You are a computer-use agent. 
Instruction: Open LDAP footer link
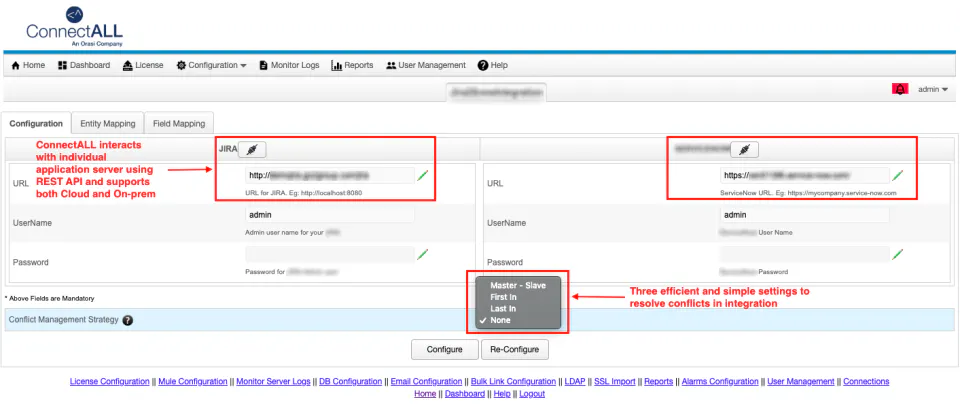coord(575,381)
